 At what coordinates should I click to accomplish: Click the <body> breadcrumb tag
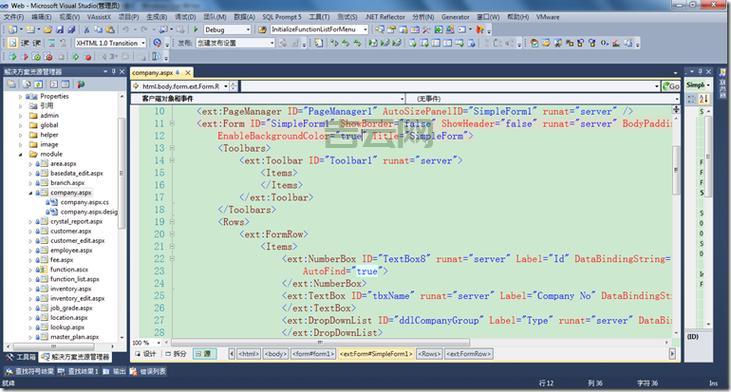(276, 354)
